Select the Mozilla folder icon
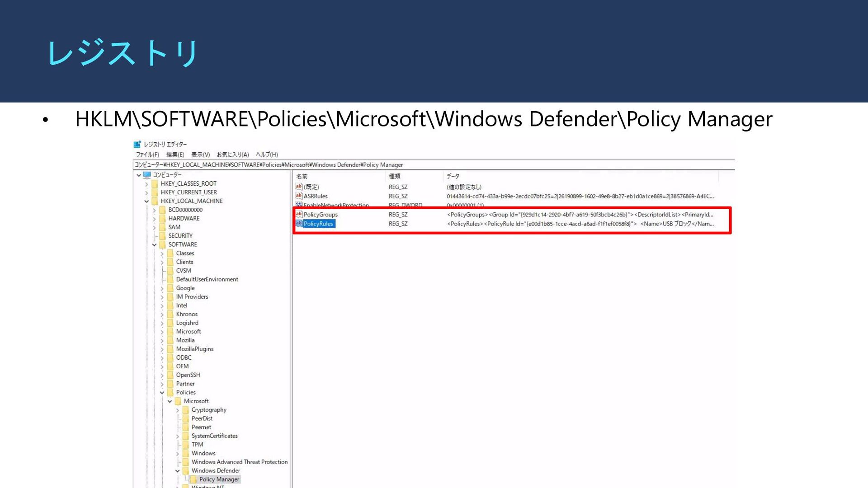 coord(170,340)
